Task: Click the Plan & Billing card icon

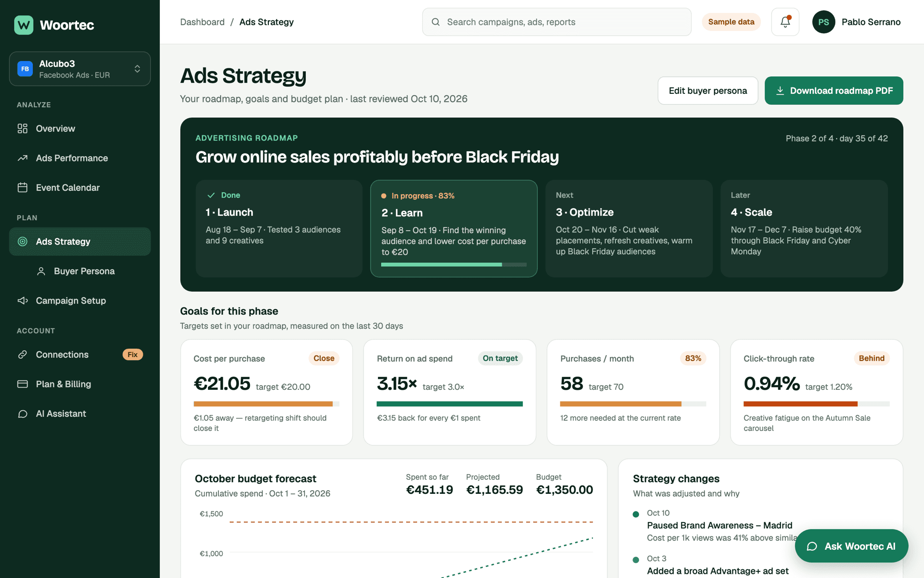Action: [23, 384]
